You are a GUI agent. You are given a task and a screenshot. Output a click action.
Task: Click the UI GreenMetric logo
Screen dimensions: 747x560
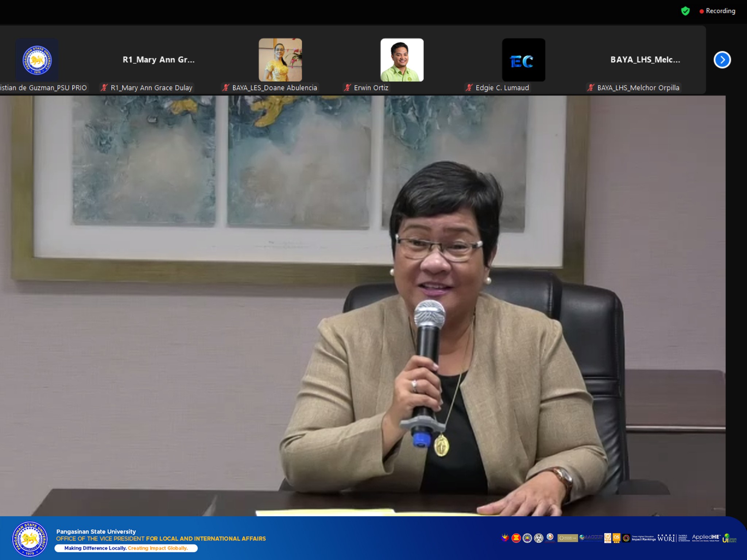click(729, 538)
